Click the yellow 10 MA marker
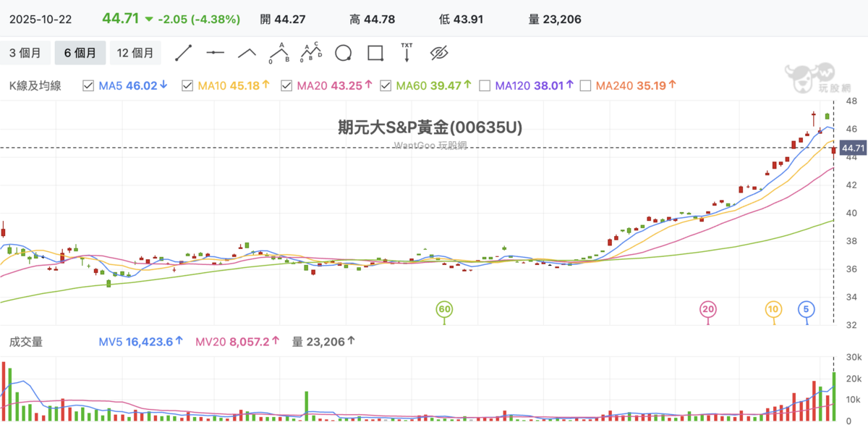This screenshot has height=425, width=868. click(773, 309)
